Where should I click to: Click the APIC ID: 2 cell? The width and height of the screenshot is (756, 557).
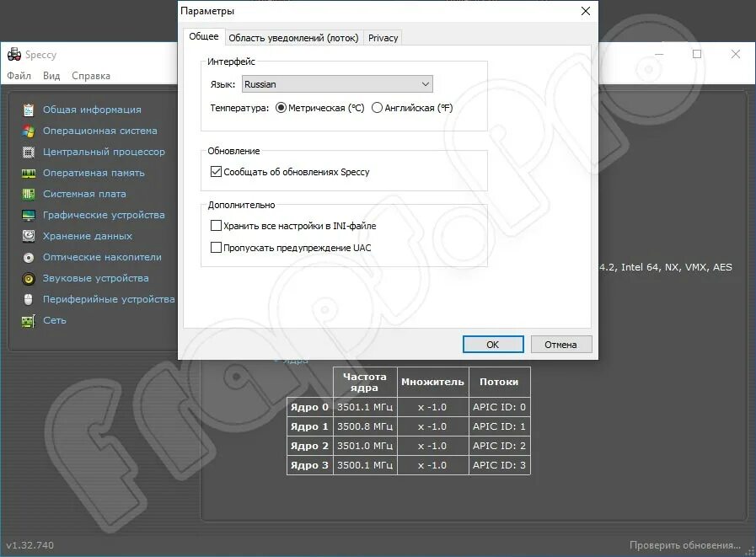[499, 446]
